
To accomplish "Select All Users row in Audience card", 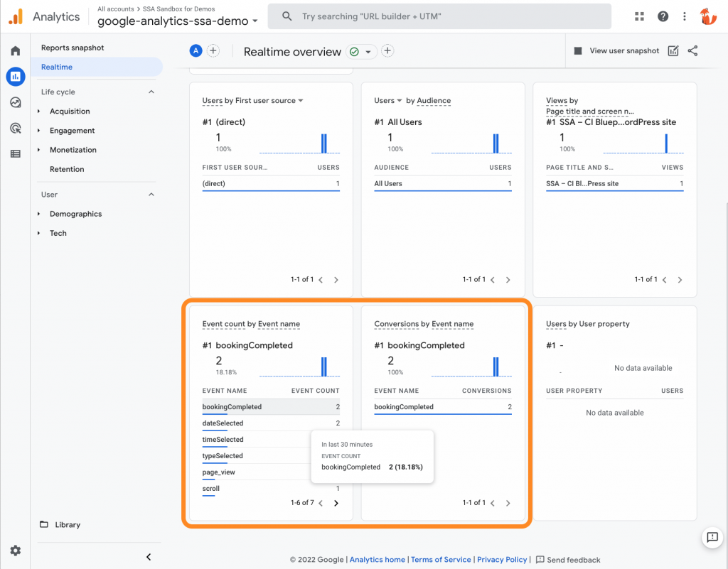I will (443, 184).
